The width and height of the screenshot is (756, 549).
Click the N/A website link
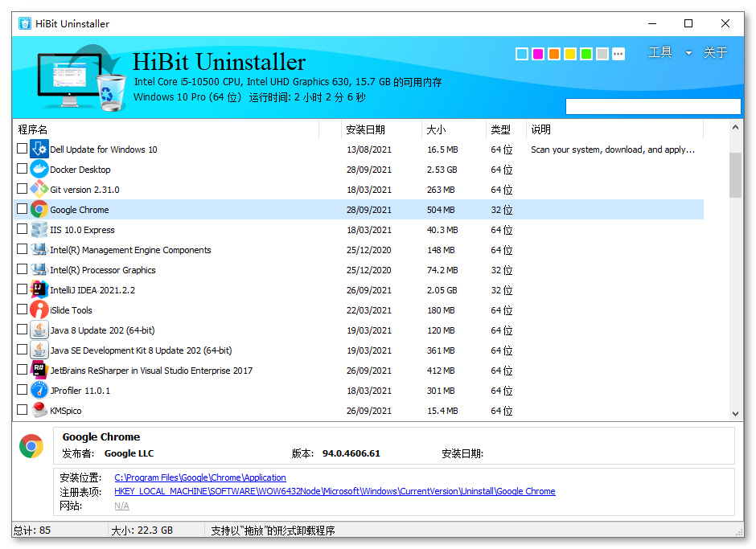[121, 505]
